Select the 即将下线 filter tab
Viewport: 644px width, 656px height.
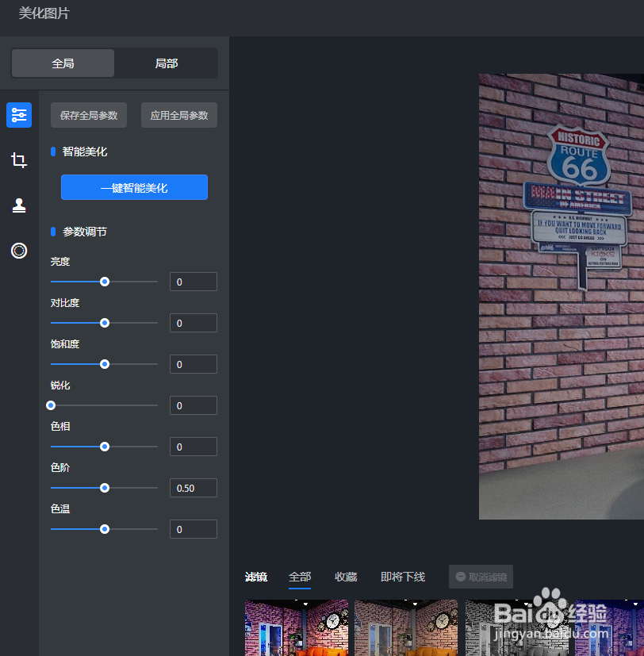403,577
